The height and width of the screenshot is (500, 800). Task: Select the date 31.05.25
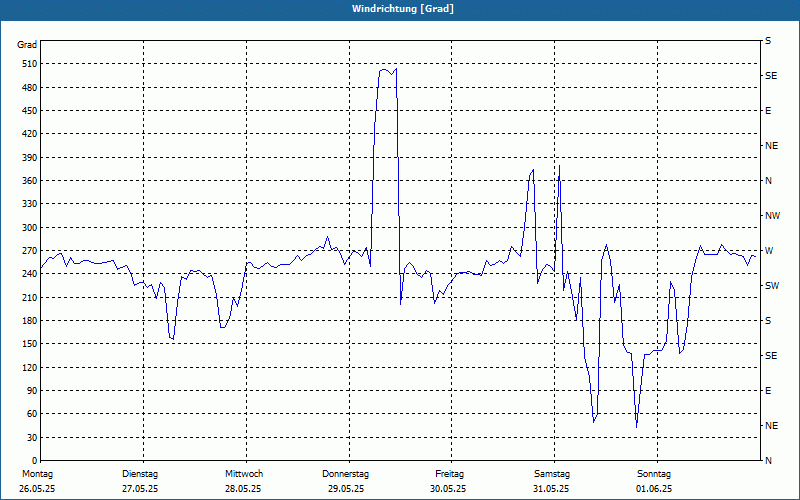click(551, 489)
